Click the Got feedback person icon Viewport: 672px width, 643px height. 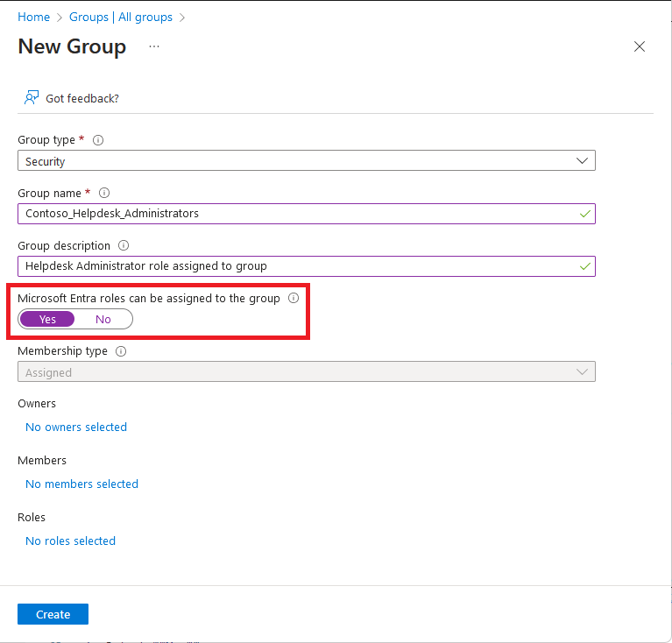tap(32, 98)
